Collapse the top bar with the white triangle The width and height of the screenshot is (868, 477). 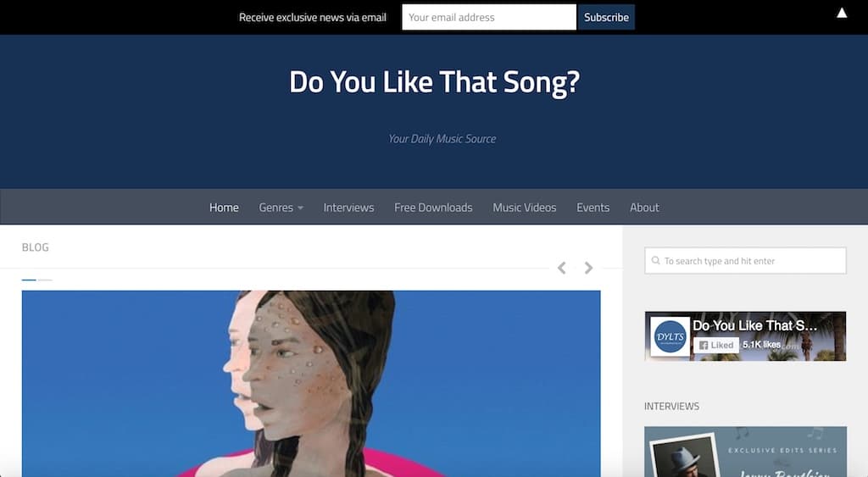(842, 13)
